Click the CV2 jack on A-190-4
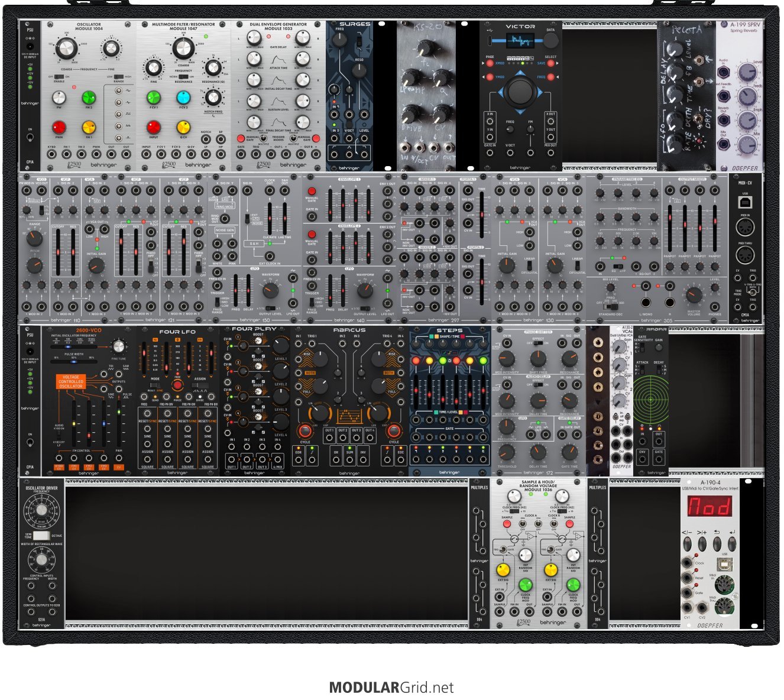This screenshot has height=700, width=784. (x=703, y=607)
